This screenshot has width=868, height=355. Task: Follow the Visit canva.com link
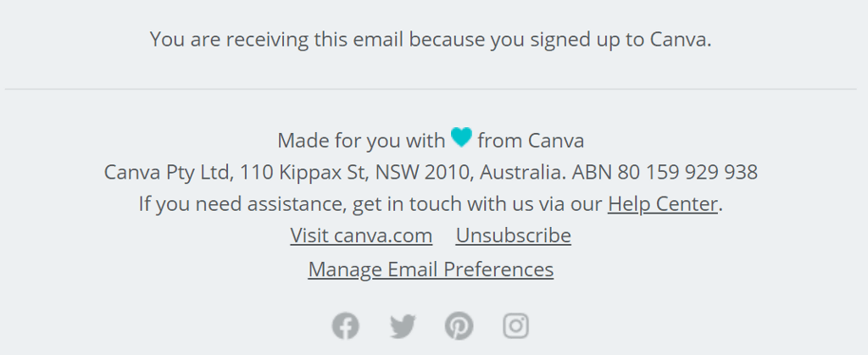(x=361, y=236)
